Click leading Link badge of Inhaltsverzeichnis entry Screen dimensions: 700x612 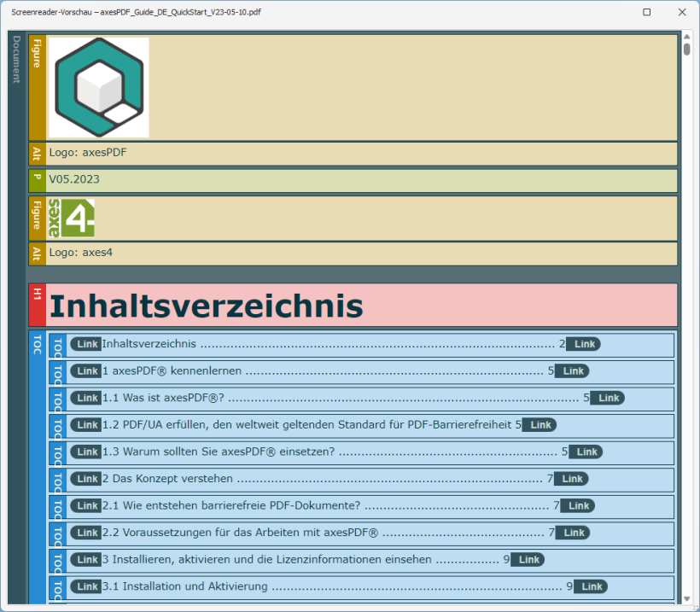click(86, 344)
